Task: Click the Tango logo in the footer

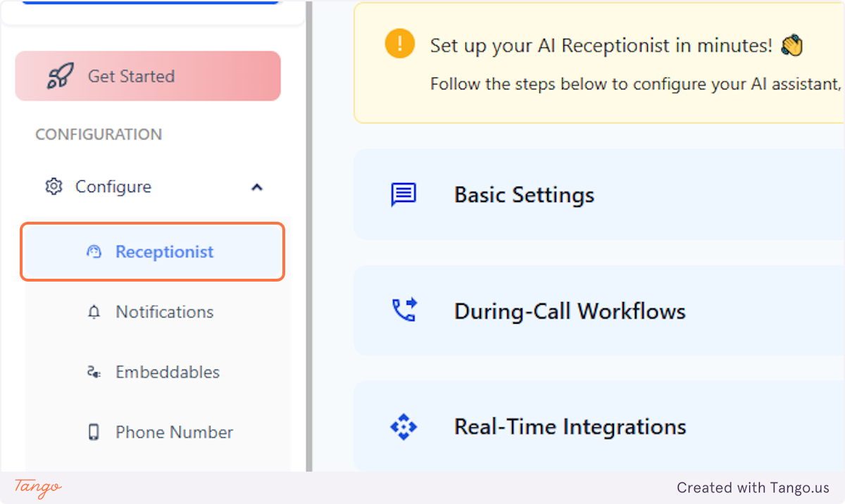Action: point(37,488)
